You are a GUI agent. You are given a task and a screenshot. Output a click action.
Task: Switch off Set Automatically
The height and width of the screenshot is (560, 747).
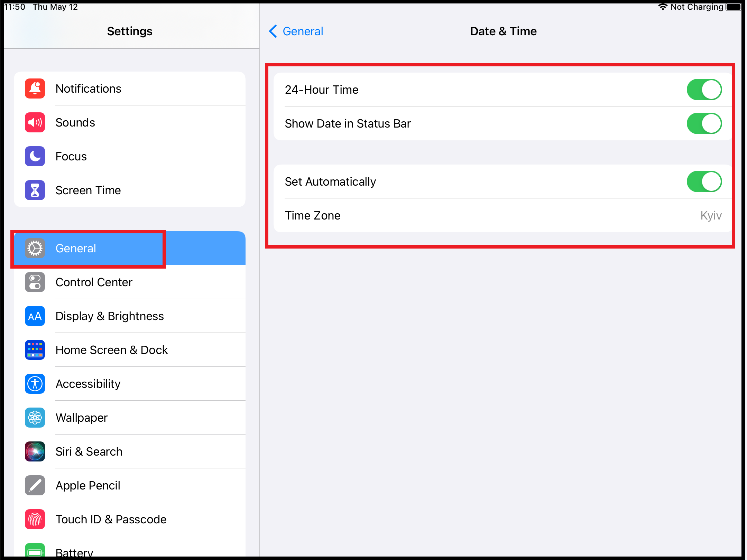704,181
